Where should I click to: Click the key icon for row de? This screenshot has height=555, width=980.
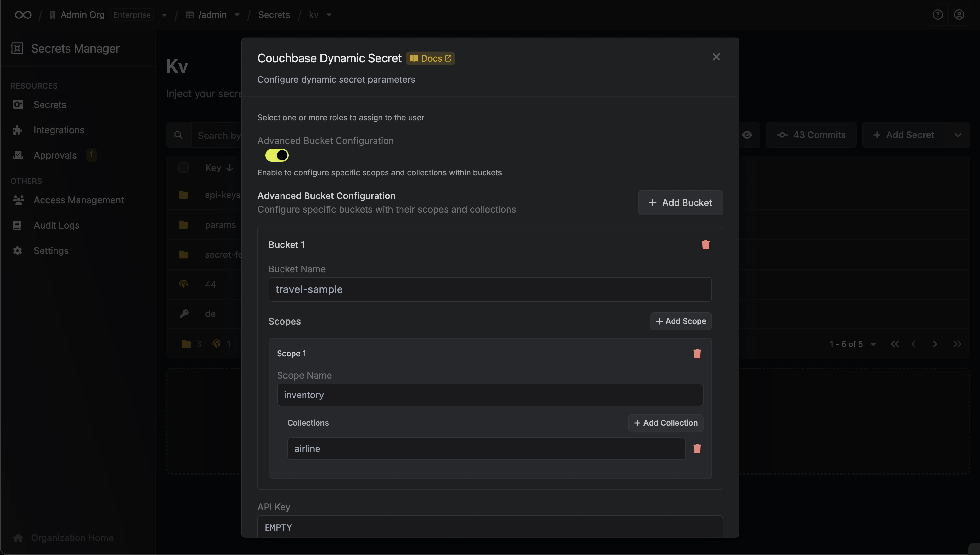click(x=184, y=314)
